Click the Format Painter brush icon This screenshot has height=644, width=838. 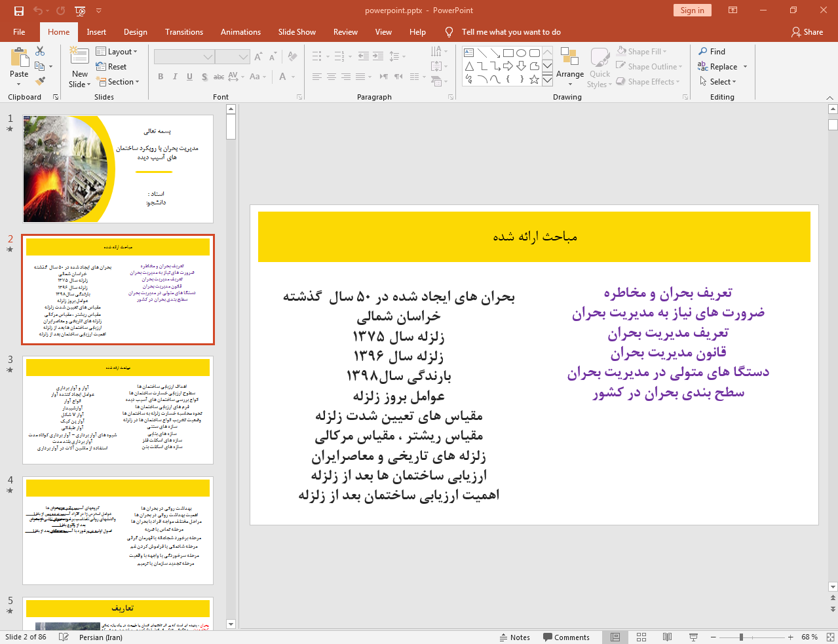coord(40,81)
